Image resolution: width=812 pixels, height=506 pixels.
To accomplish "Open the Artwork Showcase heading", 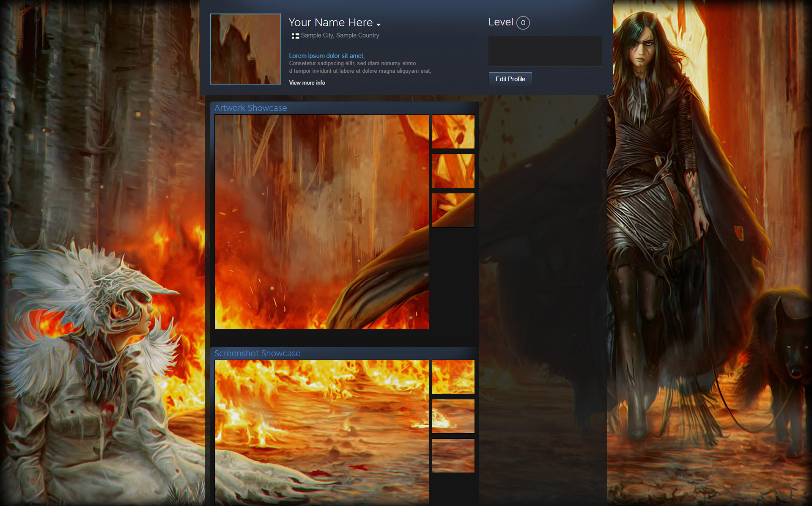I will tap(250, 108).
